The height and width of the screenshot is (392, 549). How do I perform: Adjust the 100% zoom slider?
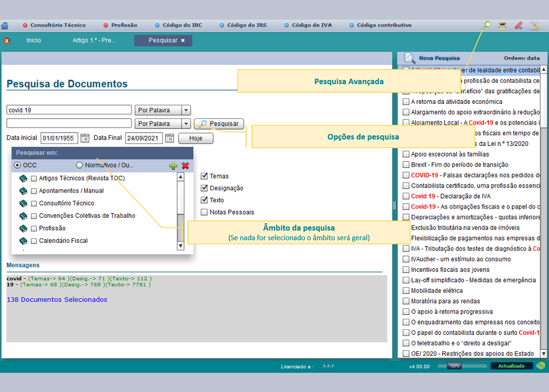point(455,366)
